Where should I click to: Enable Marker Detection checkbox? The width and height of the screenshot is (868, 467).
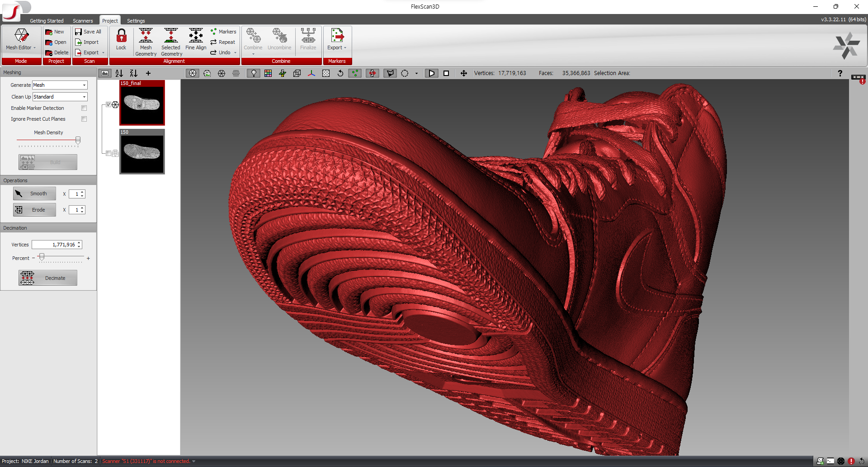coord(84,108)
